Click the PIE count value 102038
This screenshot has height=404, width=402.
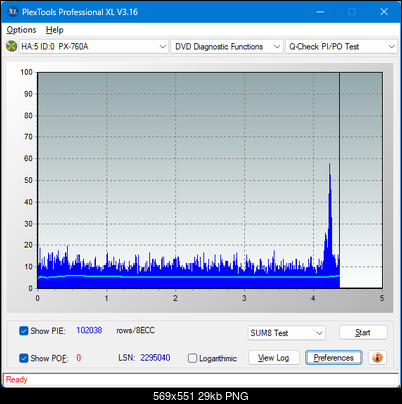click(x=89, y=330)
